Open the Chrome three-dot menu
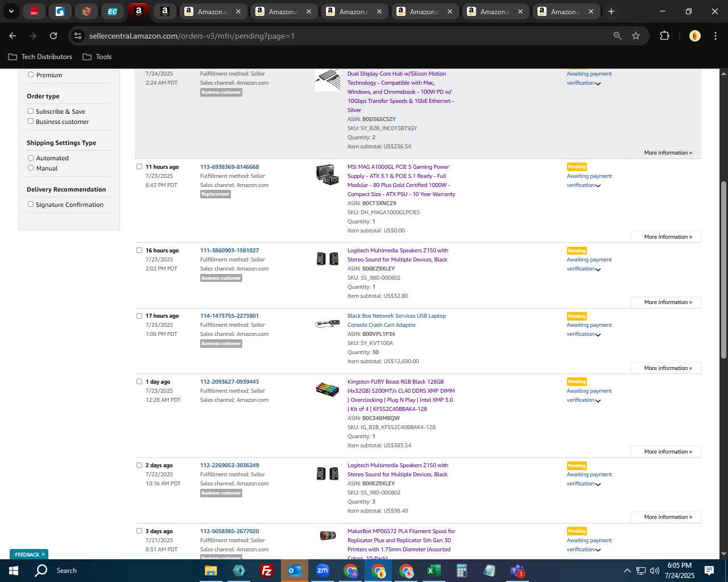The width and height of the screenshot is (728, 582). [715, 36]
